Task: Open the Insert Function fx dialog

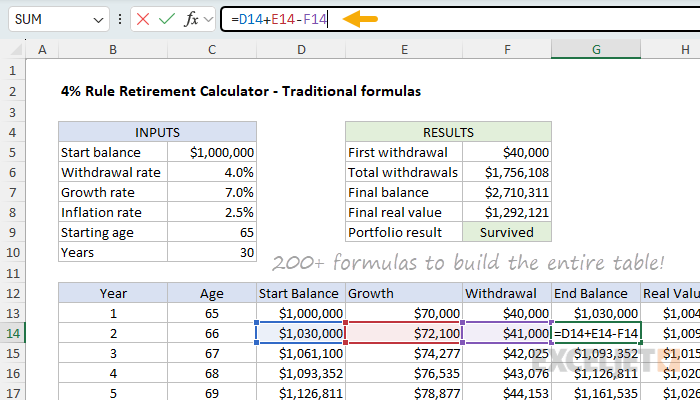Action: (192, 19)
